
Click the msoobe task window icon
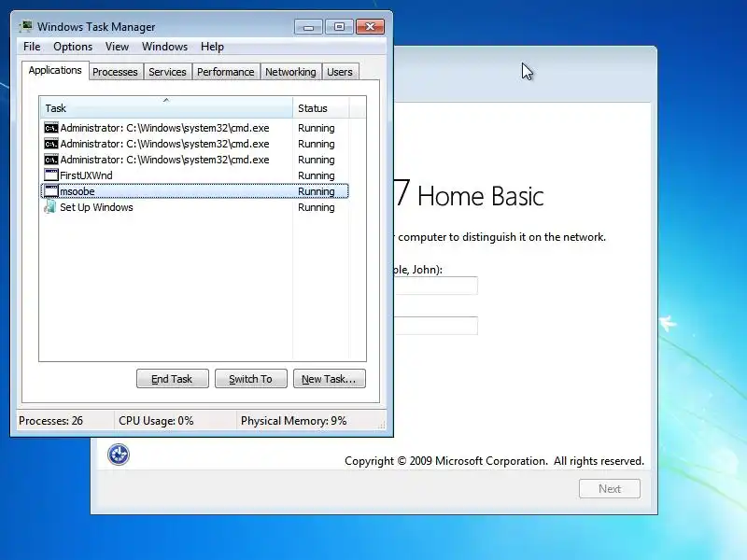pos(51,191)
